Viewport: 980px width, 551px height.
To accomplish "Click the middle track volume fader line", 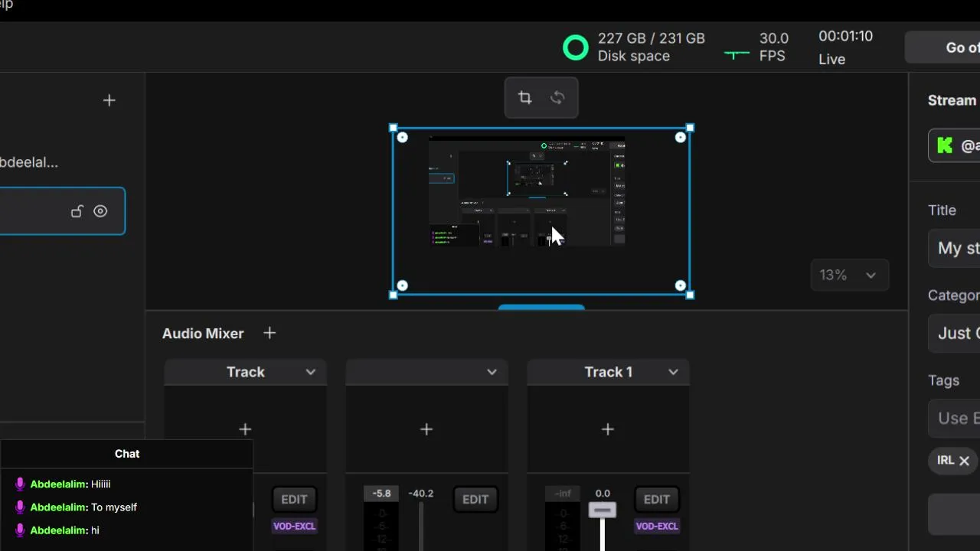I will (421, 527).
